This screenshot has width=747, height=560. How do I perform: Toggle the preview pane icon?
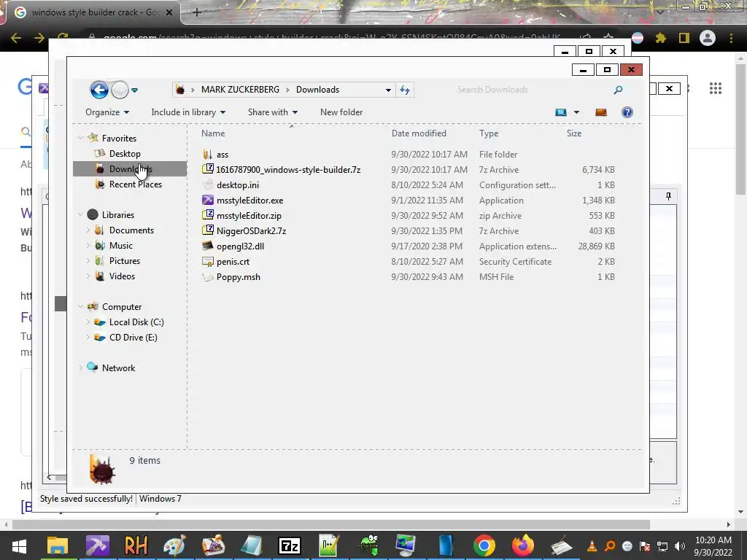click(601, 112)
